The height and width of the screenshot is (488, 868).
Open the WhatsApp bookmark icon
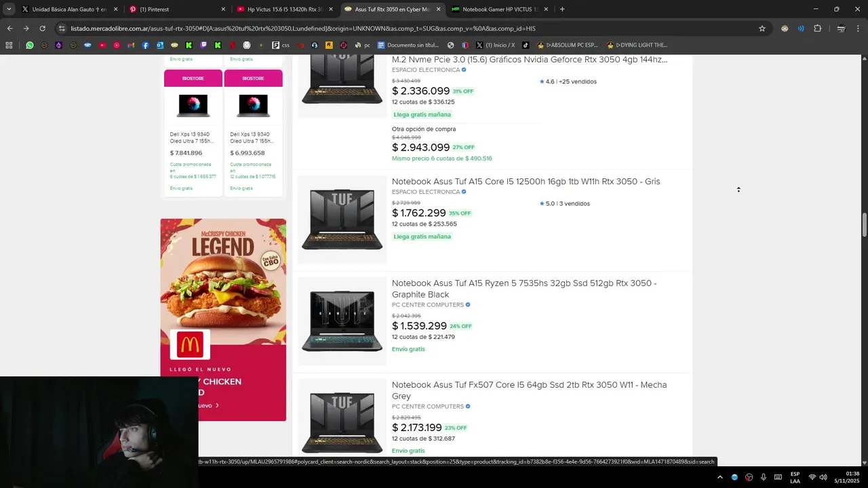[x=30, y=45]
